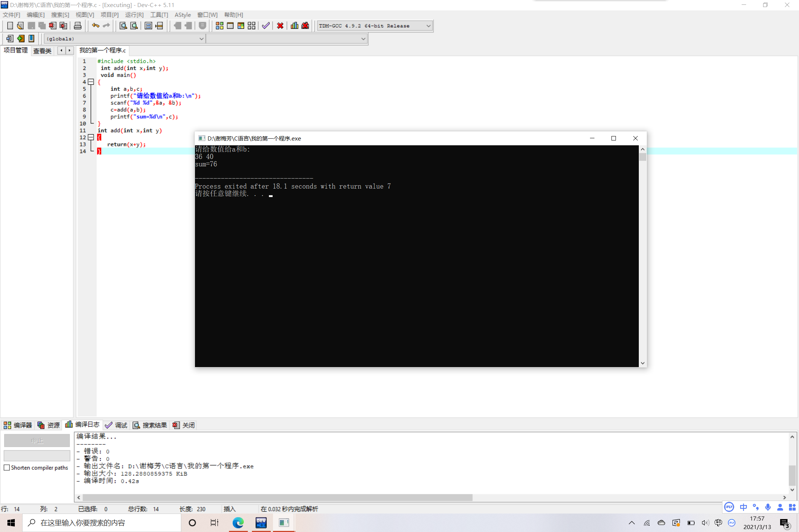Click the Find magnifier icon

(123, 26)
